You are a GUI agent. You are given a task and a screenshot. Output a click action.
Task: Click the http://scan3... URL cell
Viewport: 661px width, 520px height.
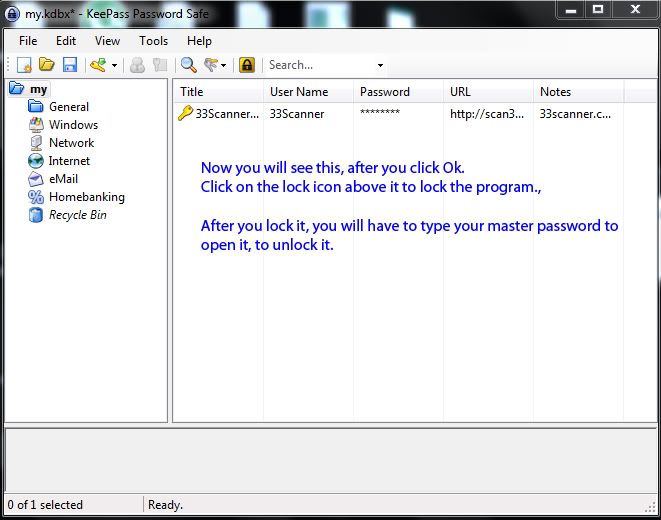coord(487,114)
